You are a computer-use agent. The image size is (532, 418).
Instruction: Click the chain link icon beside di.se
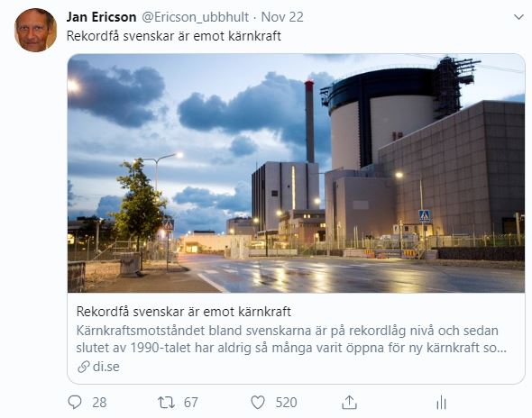coord(84,367)
